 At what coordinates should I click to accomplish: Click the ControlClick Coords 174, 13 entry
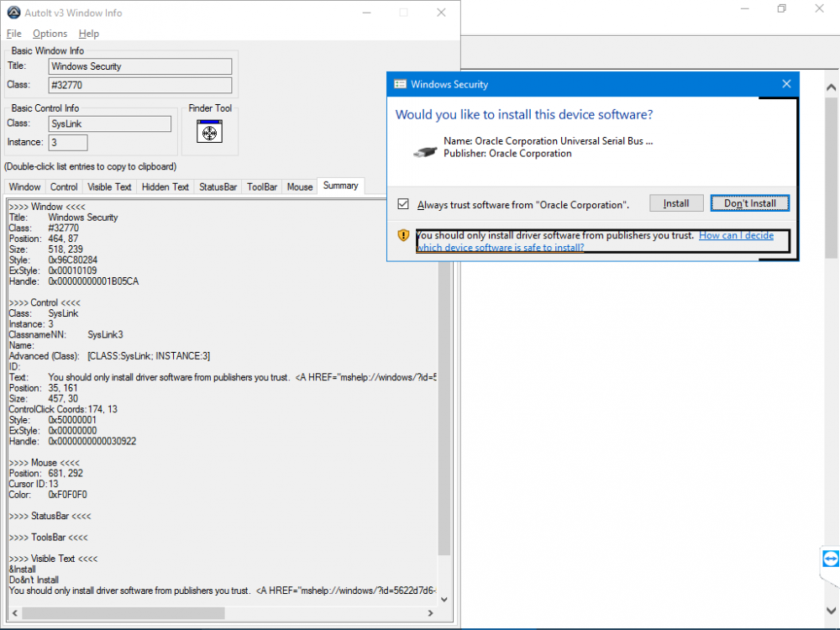point(63,409)
